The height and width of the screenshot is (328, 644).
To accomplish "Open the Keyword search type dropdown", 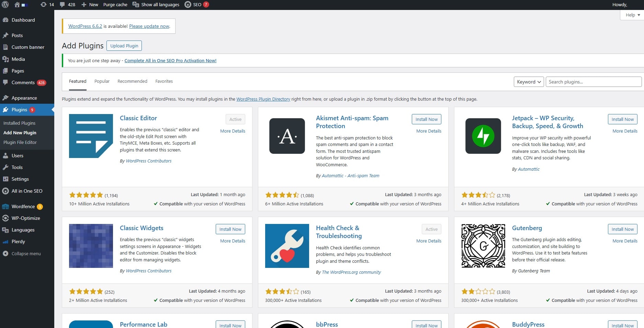I will pos(529,82).
